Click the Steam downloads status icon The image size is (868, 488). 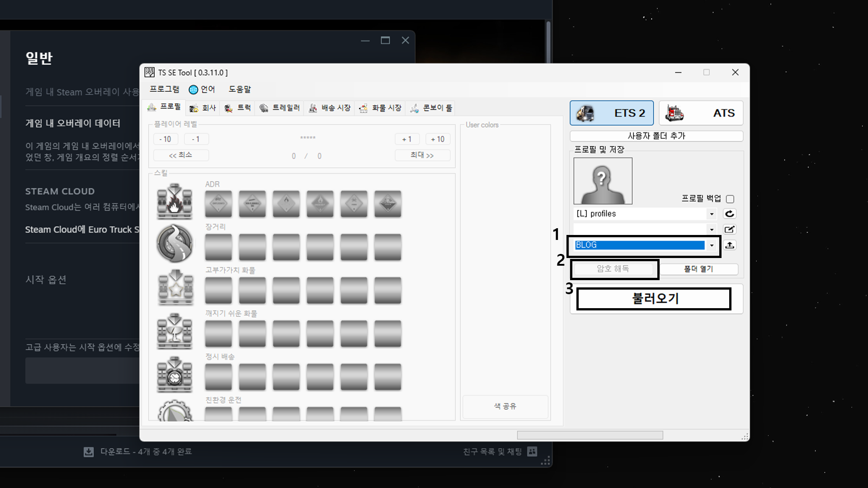click(89, 451)
